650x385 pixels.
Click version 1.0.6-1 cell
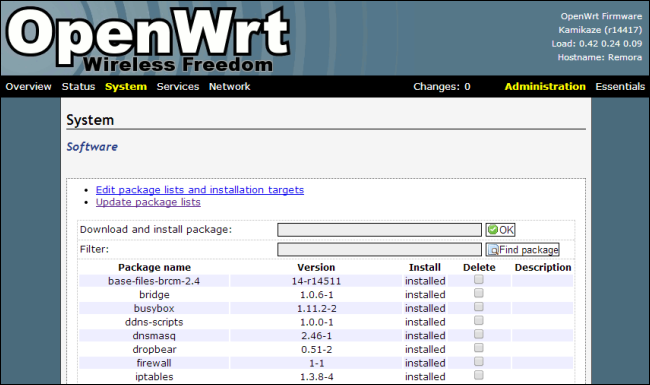317,295
